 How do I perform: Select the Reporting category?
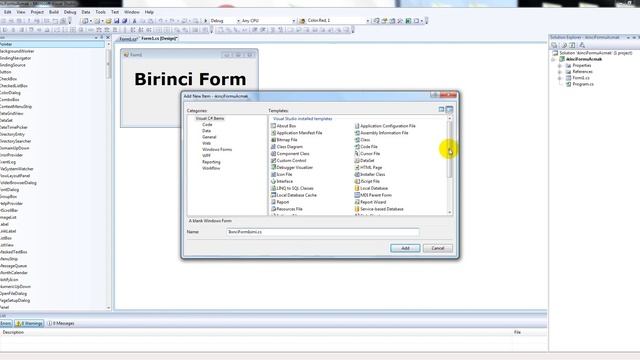(x=211, y=162)
